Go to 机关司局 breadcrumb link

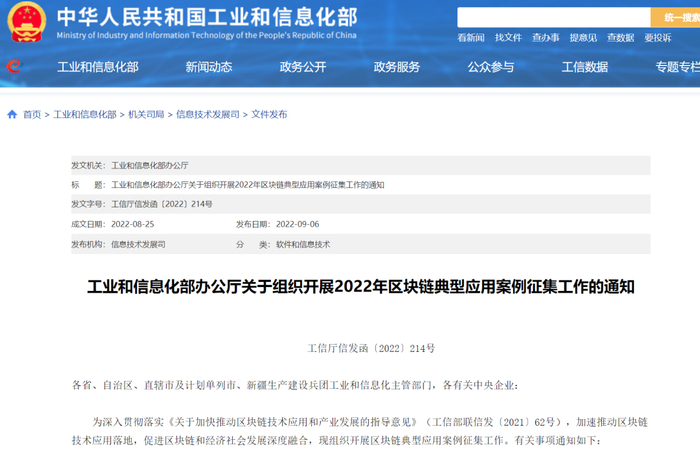[x=146, y=114]
